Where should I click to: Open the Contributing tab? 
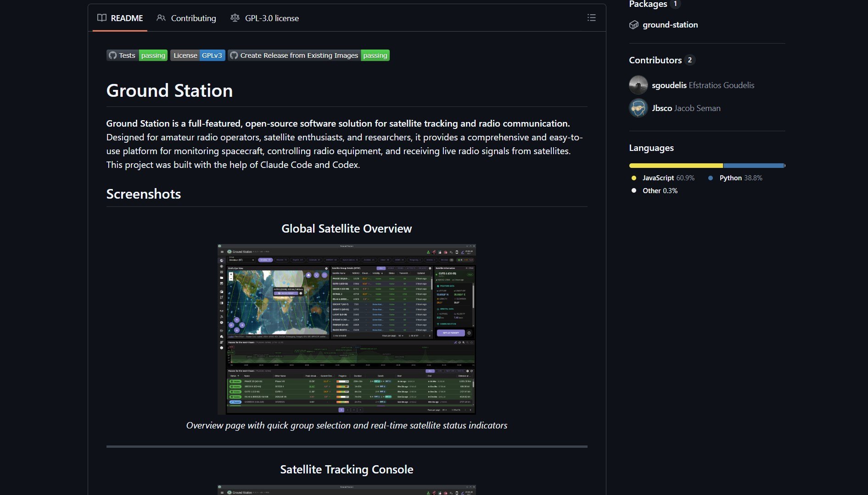tap(193, 18)
